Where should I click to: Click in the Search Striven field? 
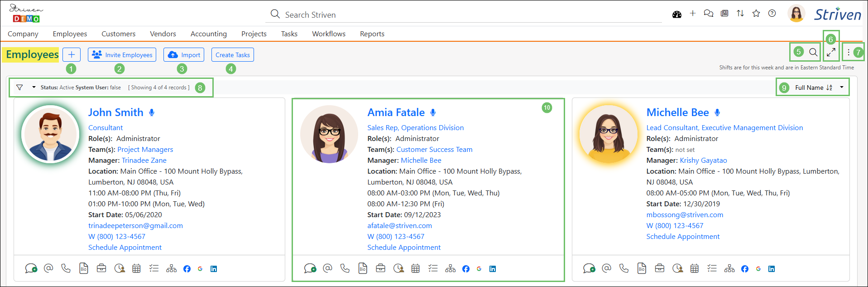[x=464, y=15]
